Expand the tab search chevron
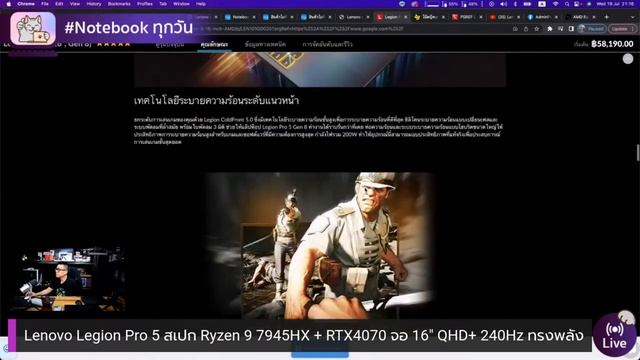This screenshot has width=640, height=360. 633,17
